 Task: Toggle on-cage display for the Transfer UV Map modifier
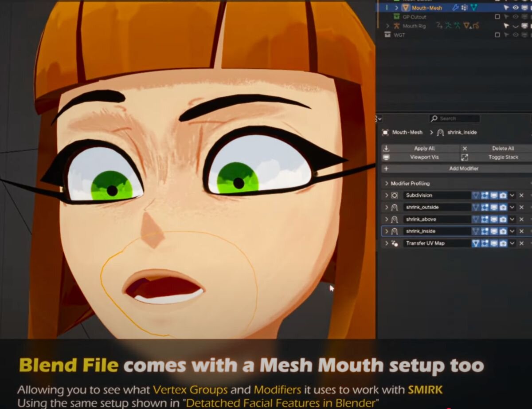(x=476, y=243)
